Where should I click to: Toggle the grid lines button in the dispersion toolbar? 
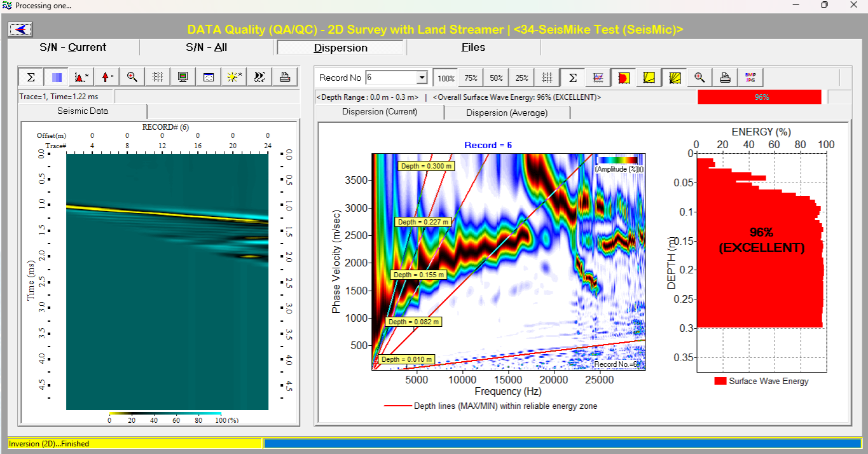(547, 78)
